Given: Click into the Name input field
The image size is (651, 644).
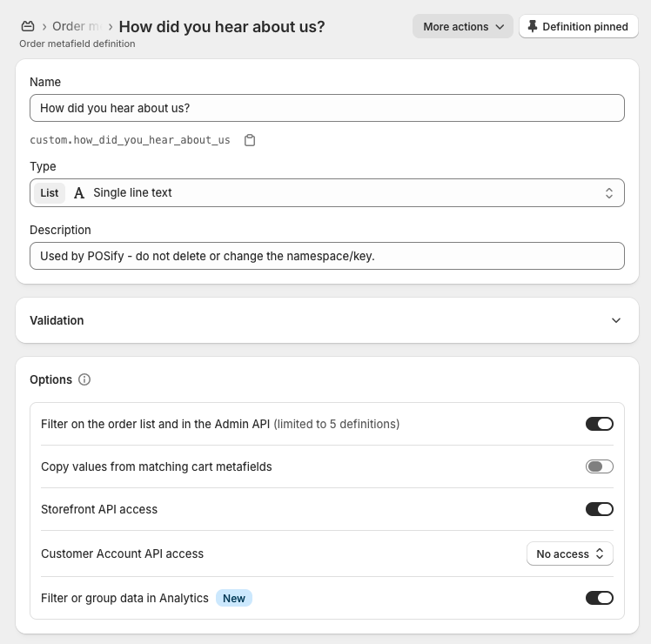Looking at the screenshot, I should click(327, 108).
